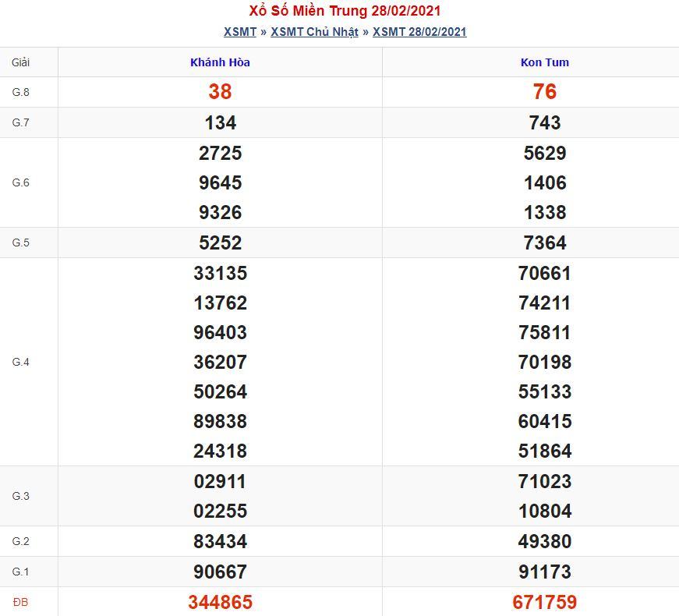Select Kon Tum G.5 number 7364
Viewport: 679px width, 616px height.
coord(545,243)
